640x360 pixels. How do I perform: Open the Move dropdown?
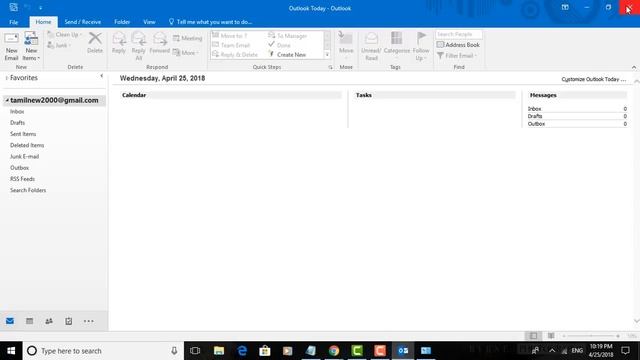(346, 46)
